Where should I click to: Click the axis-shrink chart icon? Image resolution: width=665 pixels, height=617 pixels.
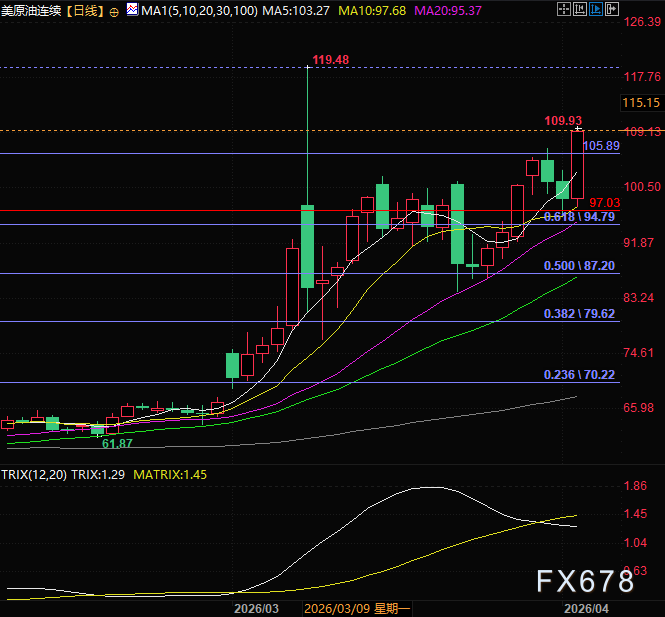[580, 9]
